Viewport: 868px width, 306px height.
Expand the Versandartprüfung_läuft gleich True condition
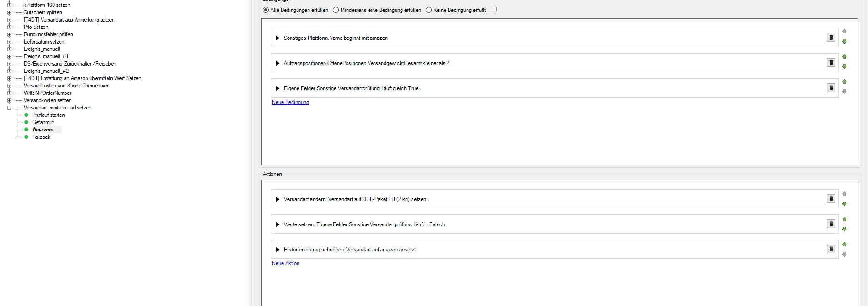click(277, 88)
